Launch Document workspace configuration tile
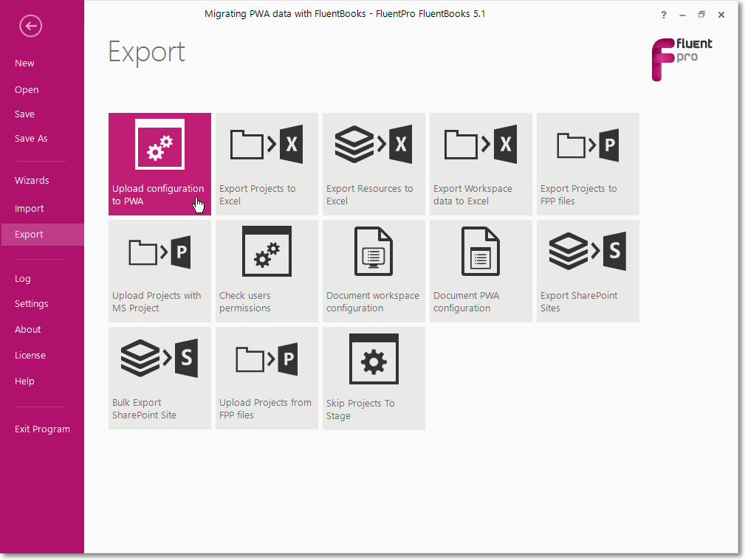The height and width of the screenshot is (560, 745). (374, 271)
